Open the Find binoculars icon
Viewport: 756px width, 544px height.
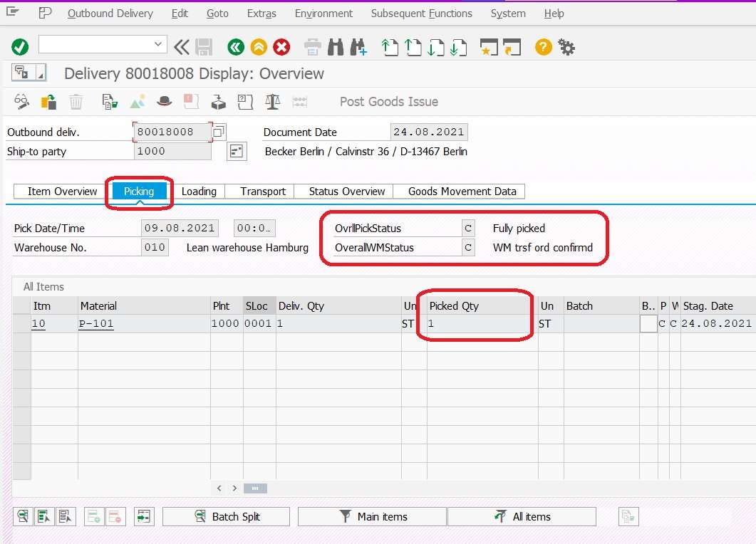click(x=334, y=47)
